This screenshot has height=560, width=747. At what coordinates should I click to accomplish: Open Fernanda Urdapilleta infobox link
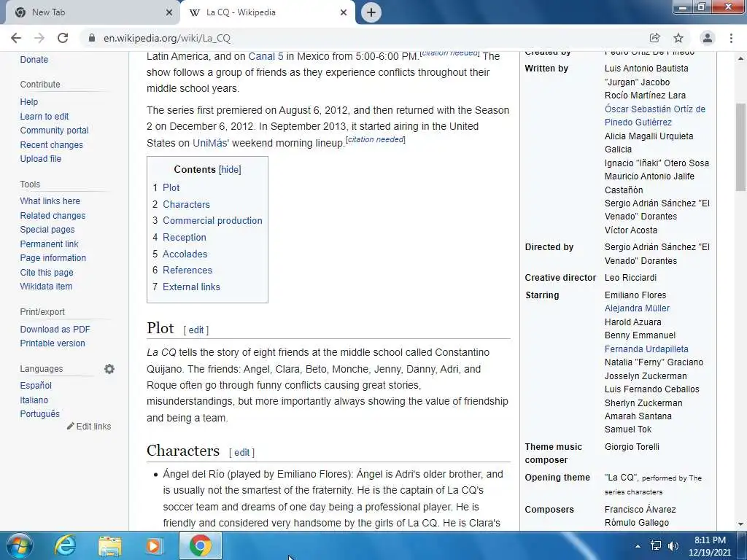tap(646, 349)
